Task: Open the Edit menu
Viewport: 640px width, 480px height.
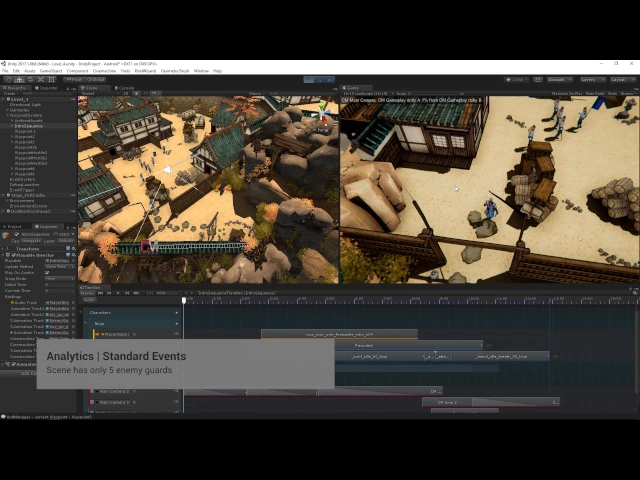Action: click(x=16, y=71)
